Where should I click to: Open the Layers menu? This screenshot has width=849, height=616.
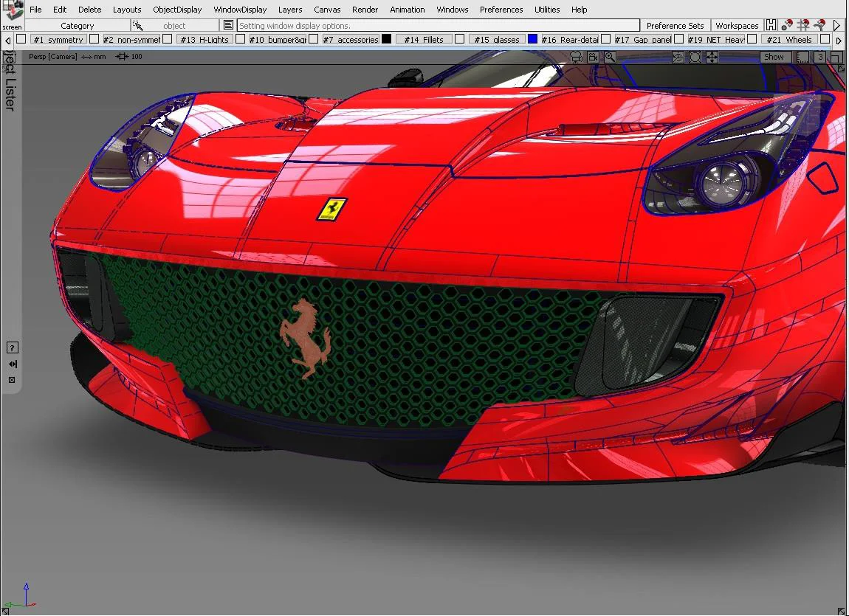[x=290, y=10]
